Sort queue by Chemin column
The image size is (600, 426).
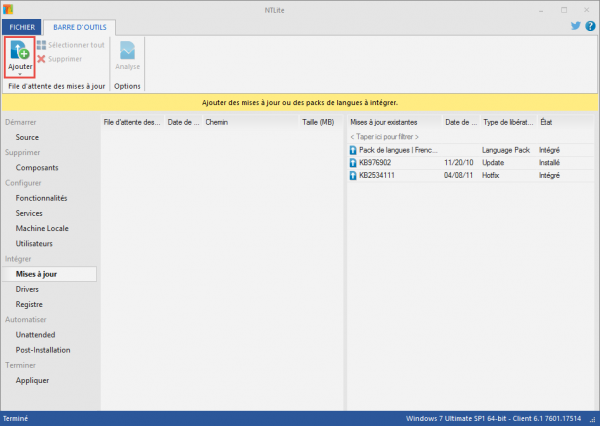point(250,122)
